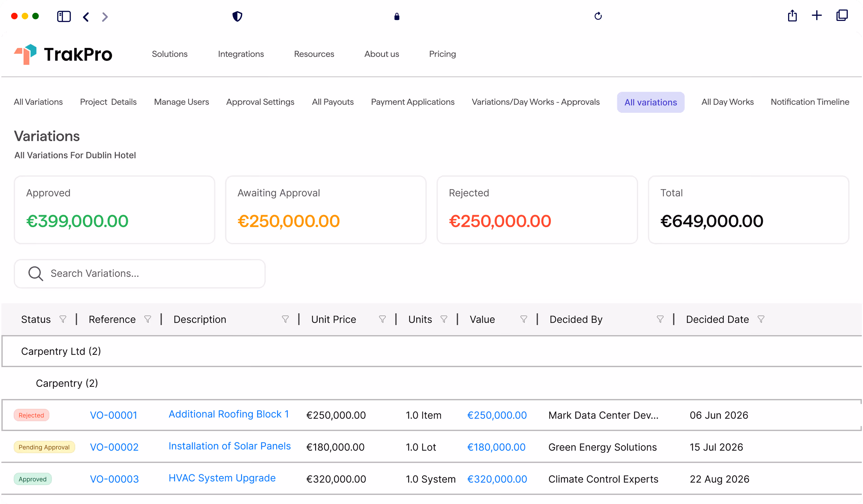Click 'Mark Data Center Dev...' cell
Viewport: 863px width, 504px height.
click(x=603, y=415)
